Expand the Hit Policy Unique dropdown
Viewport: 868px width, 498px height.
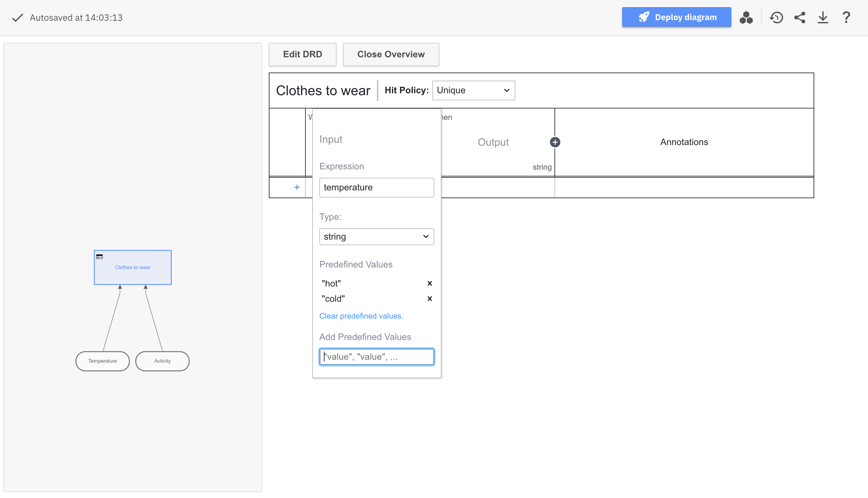[473, 90]
